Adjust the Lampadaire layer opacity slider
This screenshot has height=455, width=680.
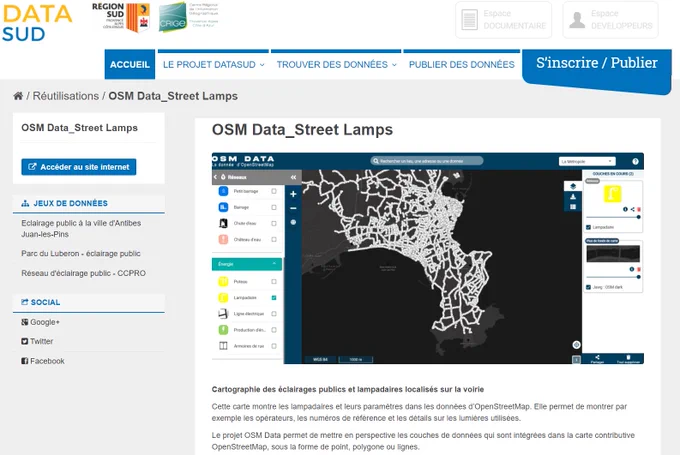(613, 217)
